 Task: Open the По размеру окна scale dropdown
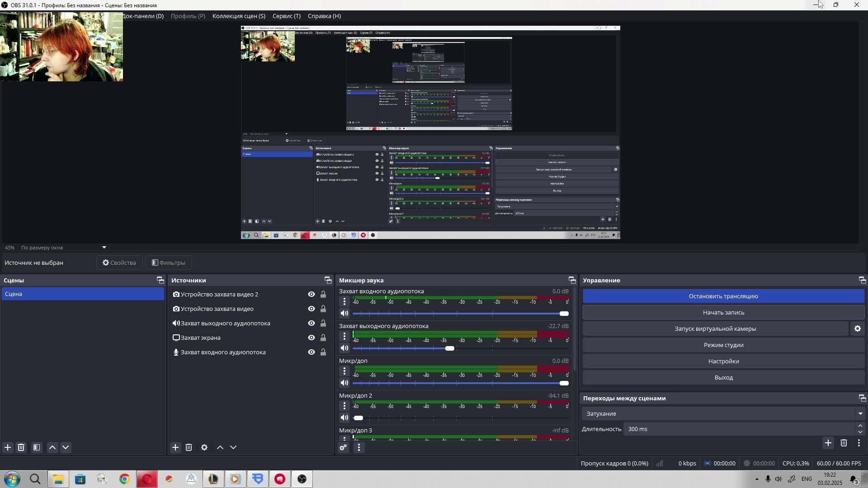click(x=104, y=248)
